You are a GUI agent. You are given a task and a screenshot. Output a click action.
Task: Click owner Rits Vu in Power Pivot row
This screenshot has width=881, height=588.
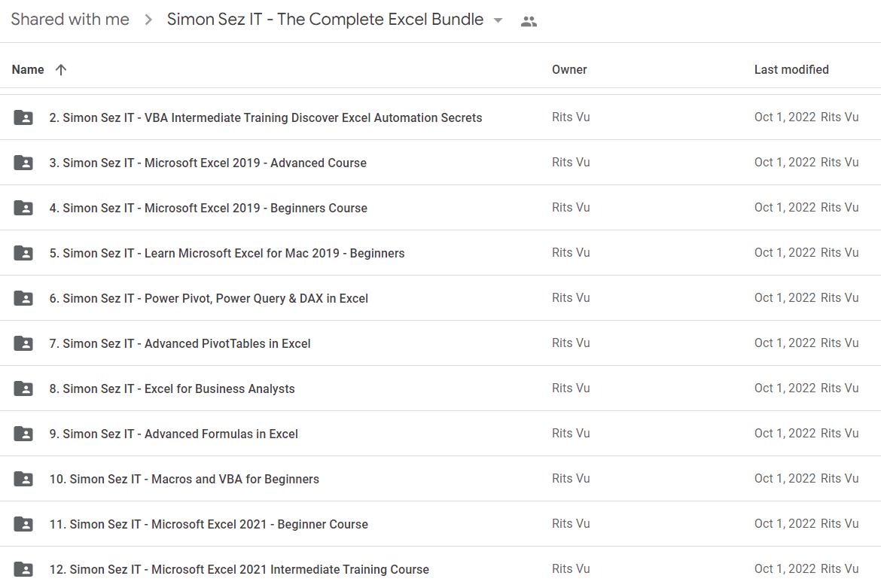click(x=571, y=297)
